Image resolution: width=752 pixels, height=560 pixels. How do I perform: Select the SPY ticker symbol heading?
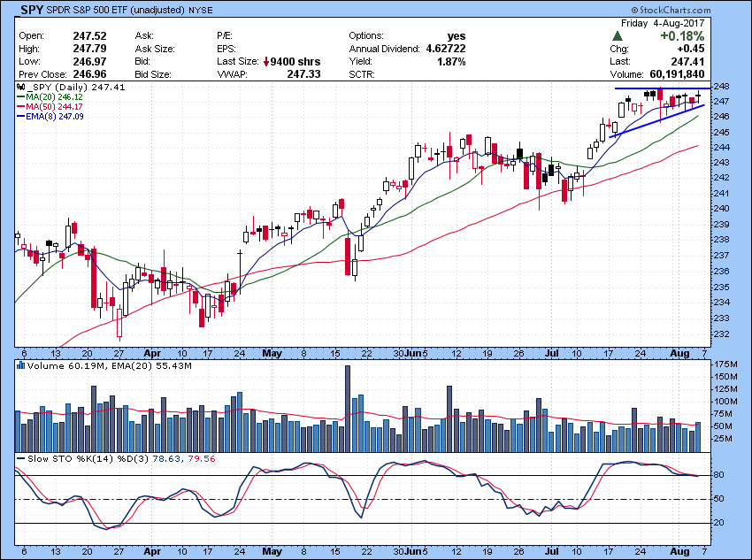[32, 10]
